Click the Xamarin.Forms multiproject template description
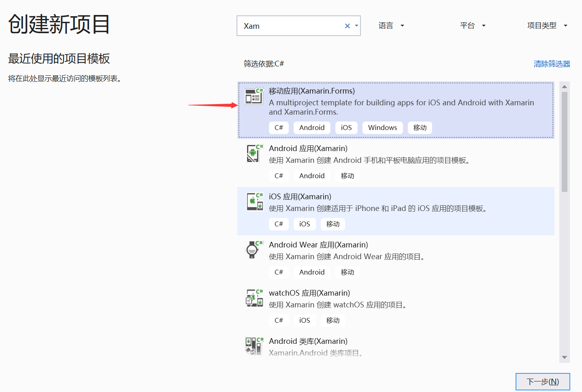The height and width of the screenshot is (392, 582). coord(401,107)
